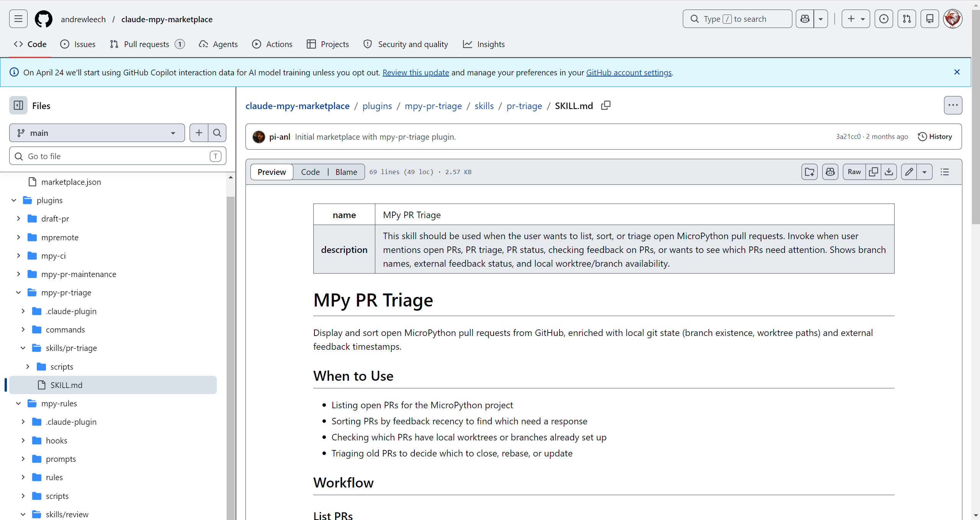Open the plugins breadcrumb link
980x520 pixels.
[x=377, y=106]
